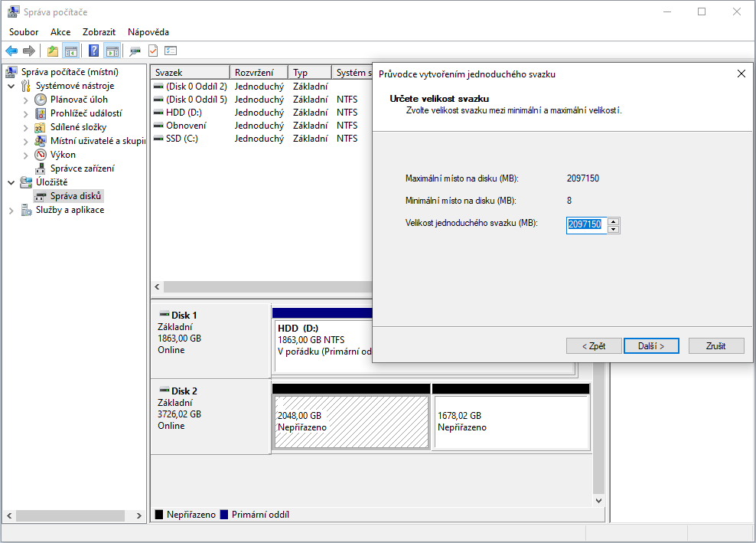The image size is (756, 543).
Task: Click the Sdílené složky folder icon
Action: click(x=41, y=127)
